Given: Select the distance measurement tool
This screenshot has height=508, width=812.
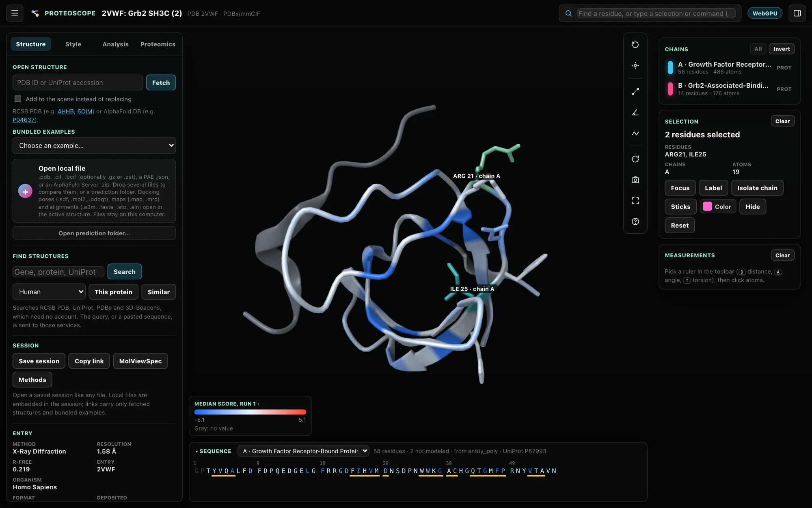Looking at the screenshot, I should [635, 92].
